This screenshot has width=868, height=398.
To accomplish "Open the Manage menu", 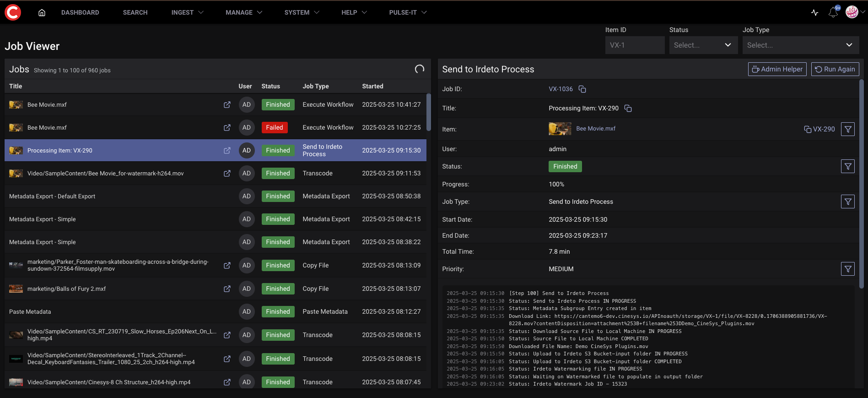I will [243, 12].
